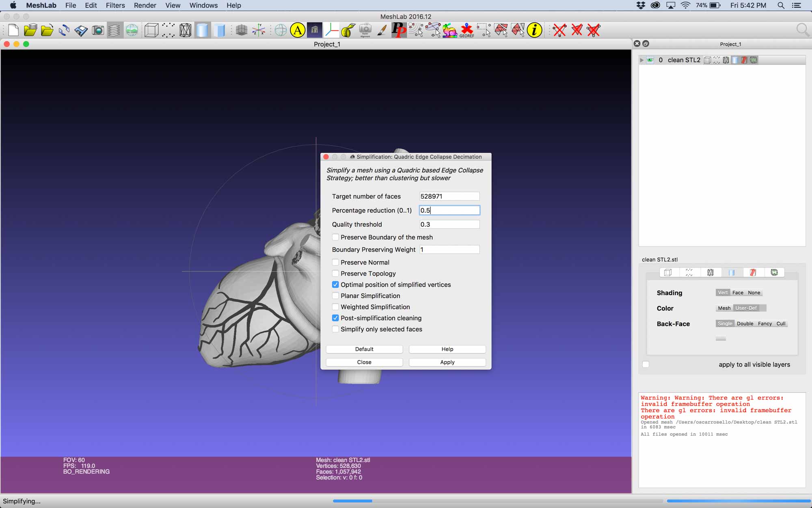
Task: Open the Edit menu
Action: click(91, 5)
